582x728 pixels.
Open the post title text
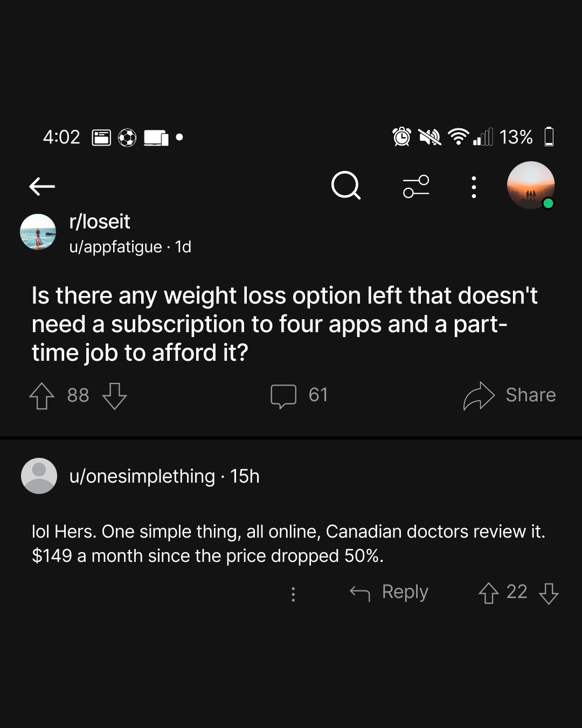[x=285, y=324]
